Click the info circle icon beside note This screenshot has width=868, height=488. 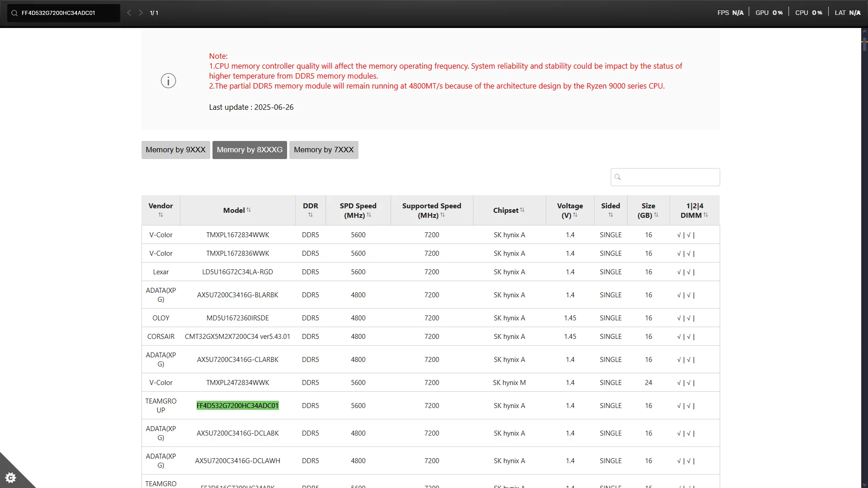(x=168, y=81)
